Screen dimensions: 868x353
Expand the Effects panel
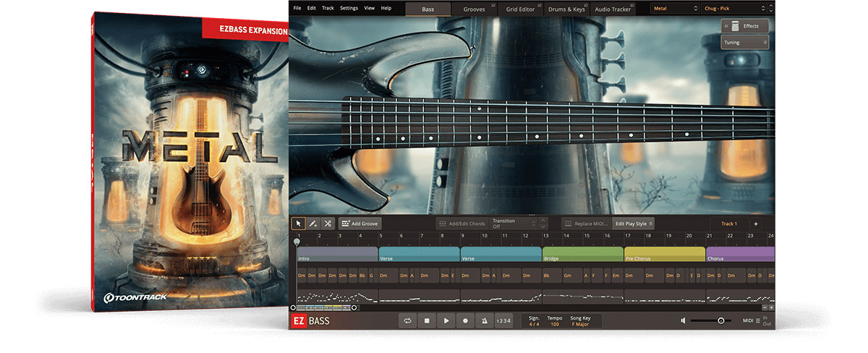click(744, 26)
